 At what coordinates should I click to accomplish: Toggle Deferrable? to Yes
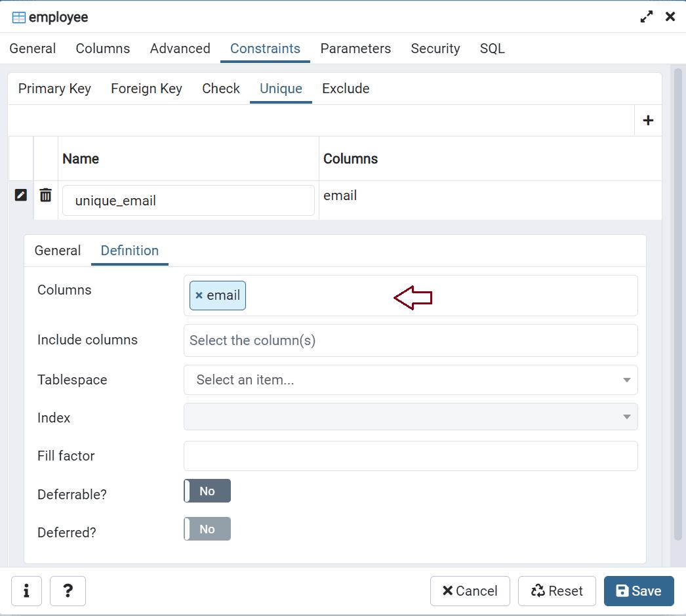[207, 490]
